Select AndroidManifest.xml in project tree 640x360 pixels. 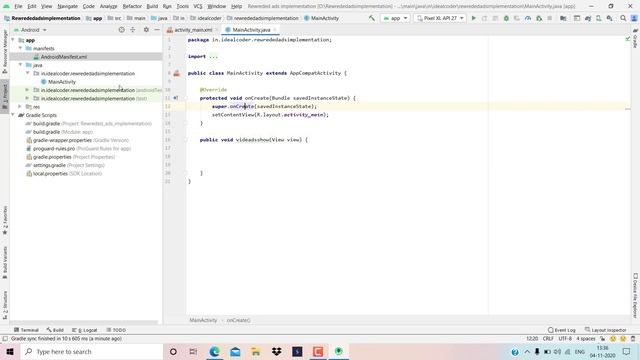(86, 57)
